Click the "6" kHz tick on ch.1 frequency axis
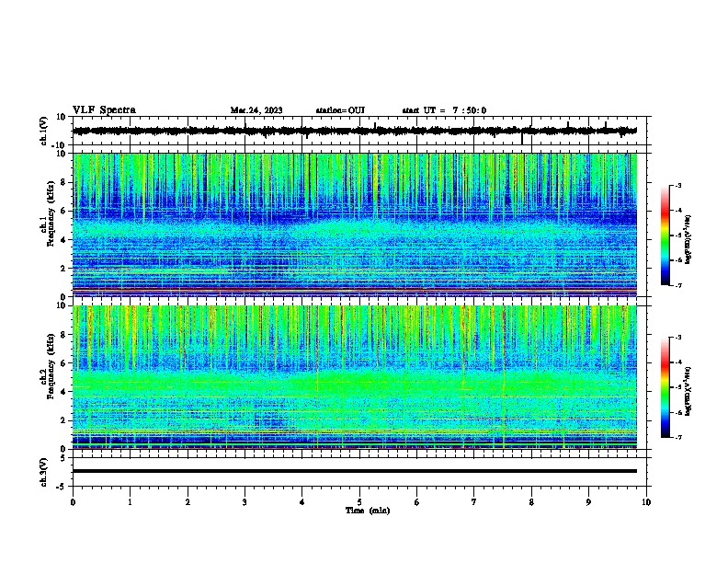 [x=63, y=211]
